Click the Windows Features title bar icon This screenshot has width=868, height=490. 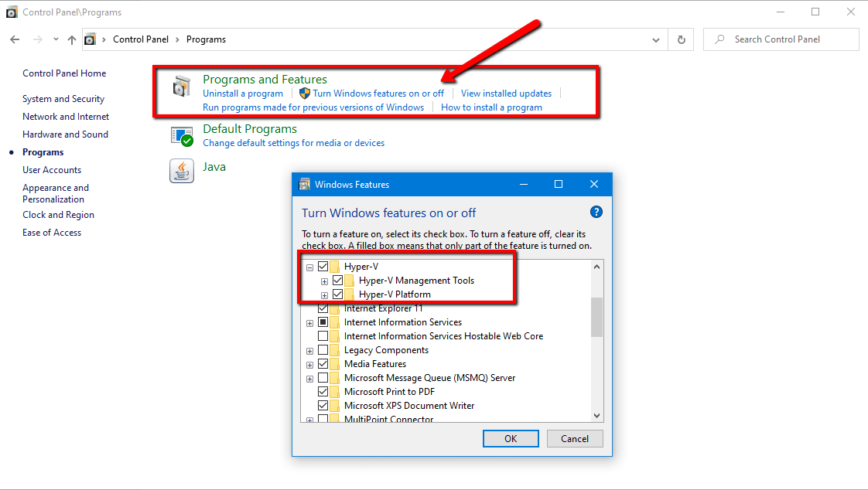coord(305,185)
